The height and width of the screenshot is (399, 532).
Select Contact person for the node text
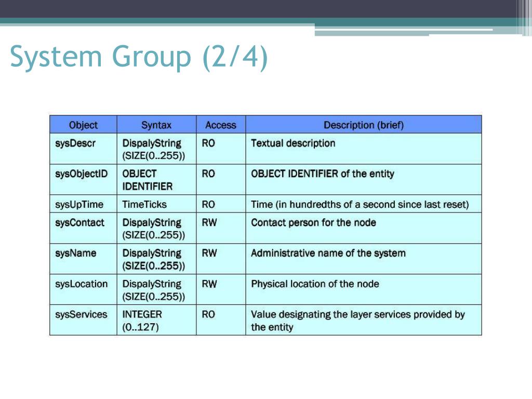tap(313, 222)
